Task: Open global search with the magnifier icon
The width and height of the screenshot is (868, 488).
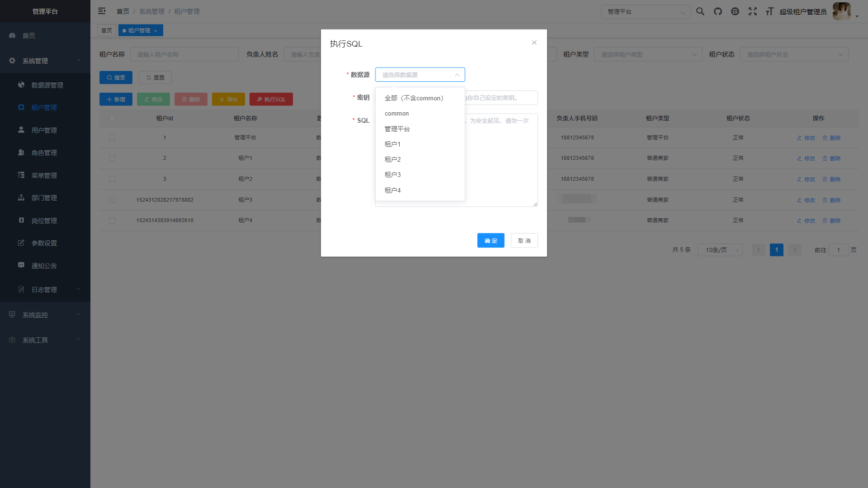Action: [x=700, y=11]
